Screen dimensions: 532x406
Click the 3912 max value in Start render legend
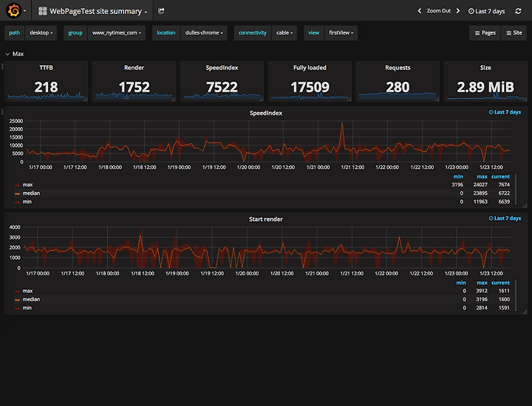[x=482, y=291]
